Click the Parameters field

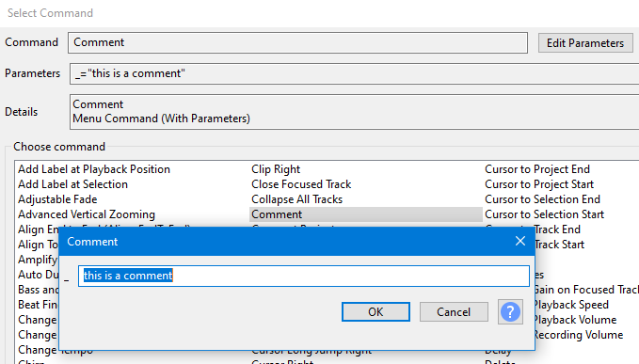354,73
